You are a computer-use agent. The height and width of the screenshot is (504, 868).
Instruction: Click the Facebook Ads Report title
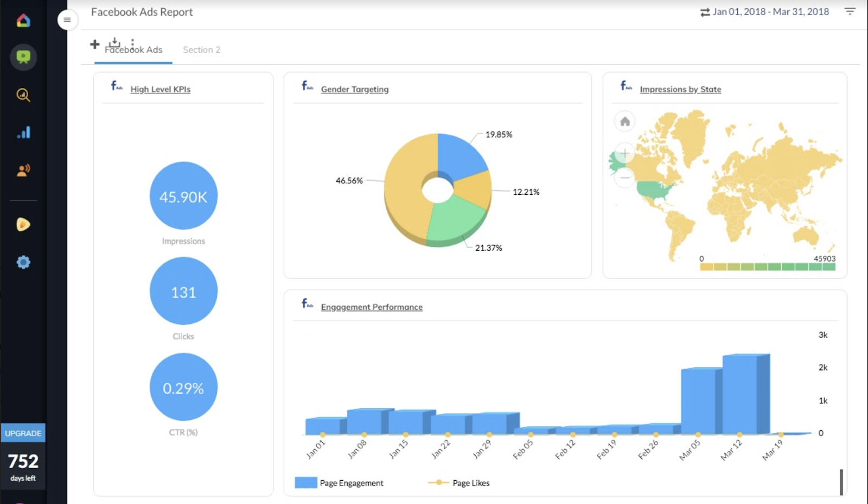pos(142,12)
